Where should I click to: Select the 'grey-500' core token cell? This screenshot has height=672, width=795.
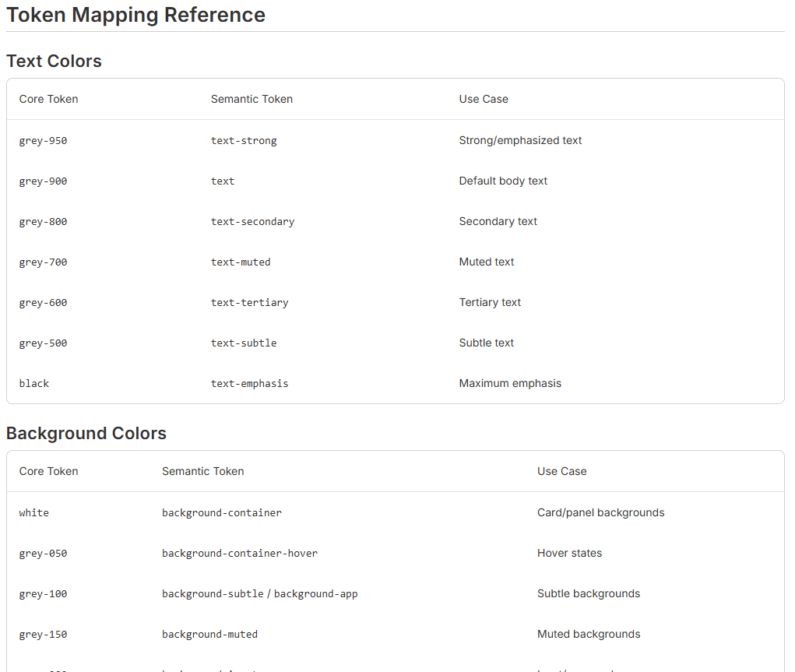click(x=43, y=343)
